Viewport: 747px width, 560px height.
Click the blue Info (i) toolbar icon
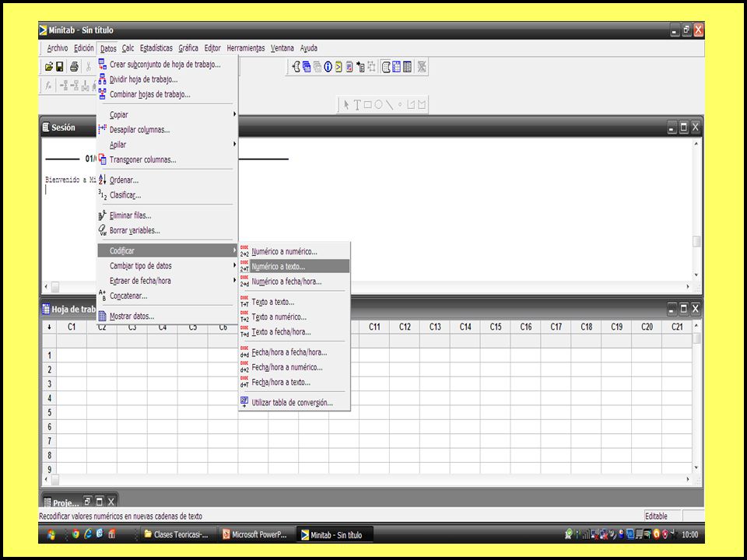pyautogui.click(x=328, y=67)
